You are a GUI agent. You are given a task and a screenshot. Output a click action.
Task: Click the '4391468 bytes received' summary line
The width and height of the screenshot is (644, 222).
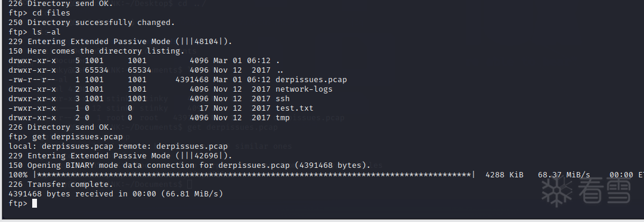click(116, 194)
